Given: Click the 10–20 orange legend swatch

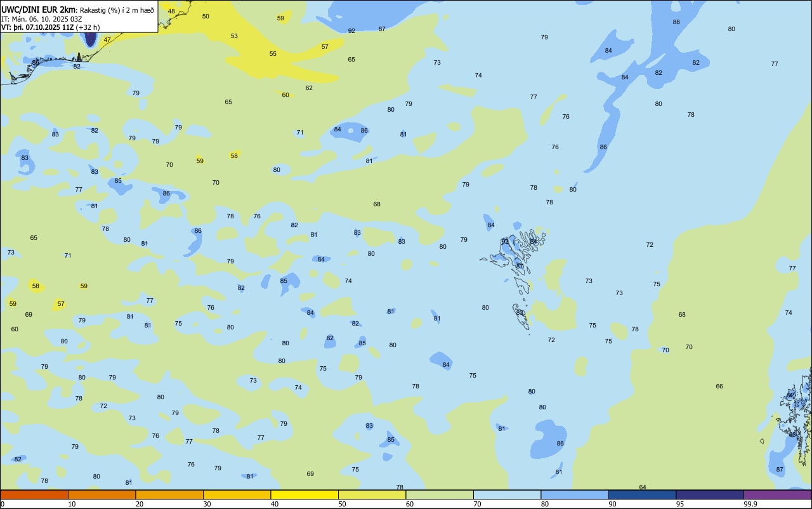Looking at the screenshot, I should pyautogui.click(x=101, y=494).
